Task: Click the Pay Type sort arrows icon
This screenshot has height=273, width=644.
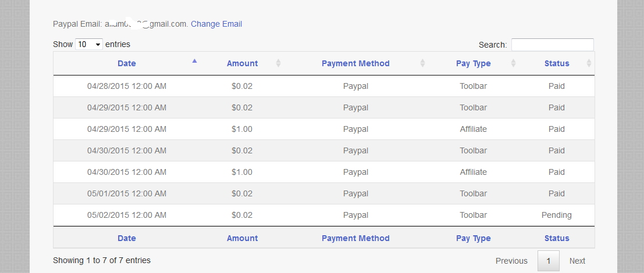Action: [x=513, y=63]
